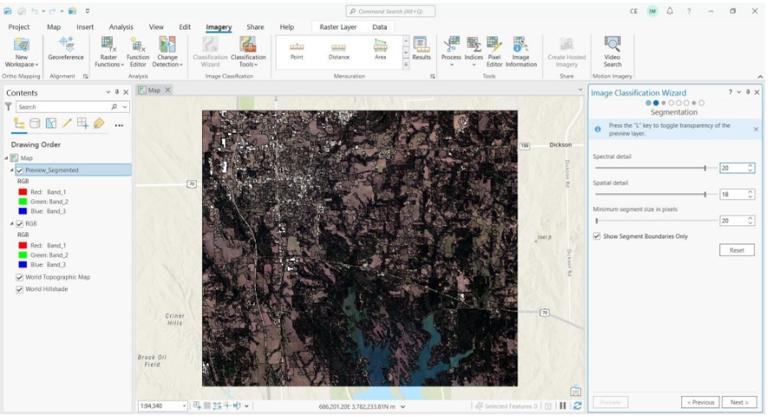Toggle World Hillshade layer visibility
The image size is (768, 417).
[x=20, y=289]
